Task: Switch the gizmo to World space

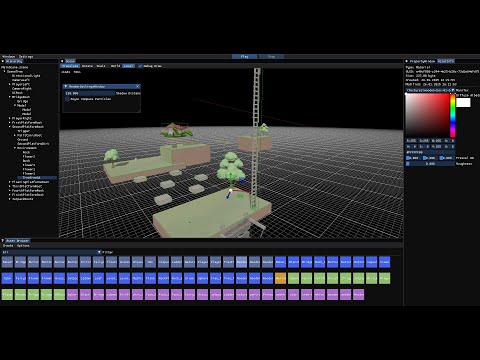Action: 115,66
